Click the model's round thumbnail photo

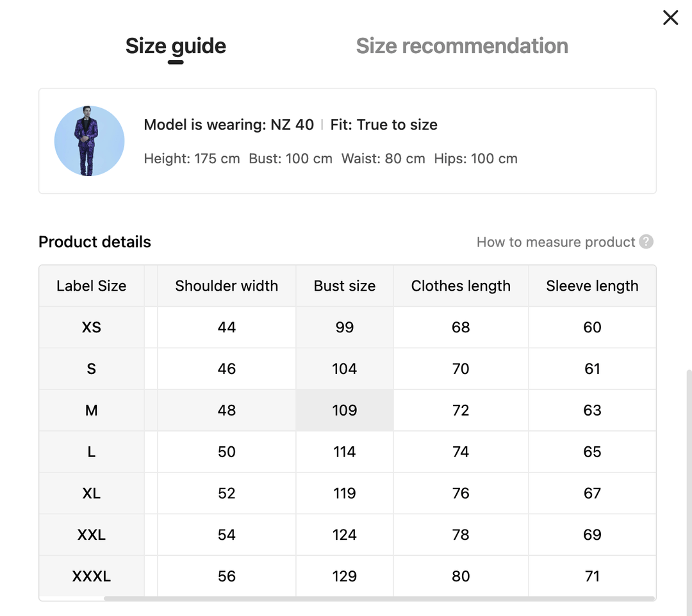[x=90, y=141]
